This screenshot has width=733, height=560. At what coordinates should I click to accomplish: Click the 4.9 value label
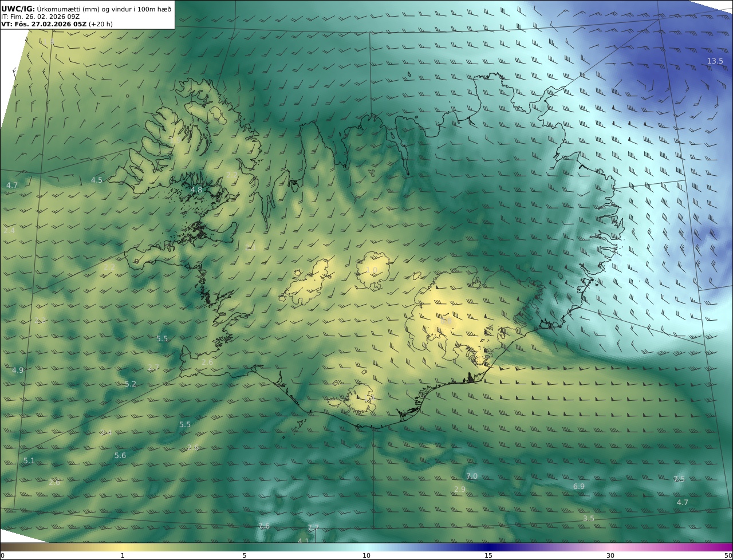(x=18, y=370)
